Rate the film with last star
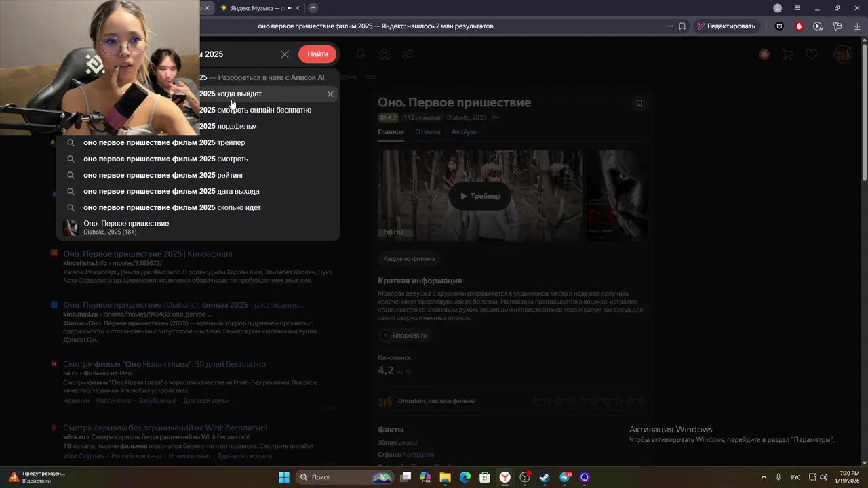This screenshot has width=868, height=488. coord(642,401)
